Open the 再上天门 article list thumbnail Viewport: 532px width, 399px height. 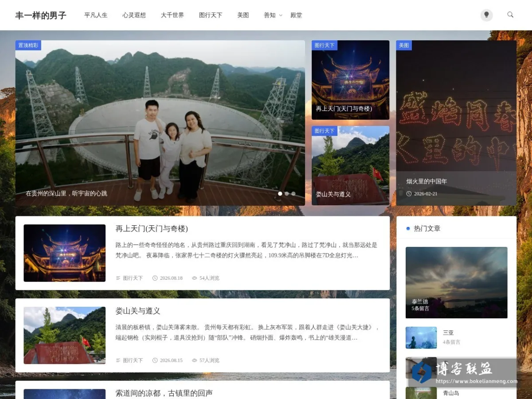(65, 253)
